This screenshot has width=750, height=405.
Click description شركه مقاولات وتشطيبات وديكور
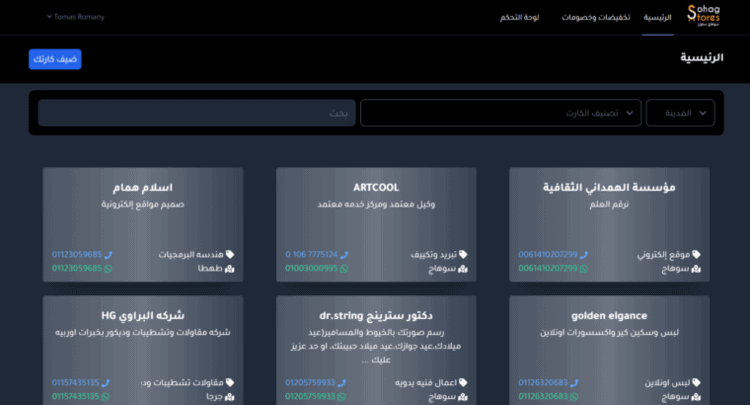(143, 333)
